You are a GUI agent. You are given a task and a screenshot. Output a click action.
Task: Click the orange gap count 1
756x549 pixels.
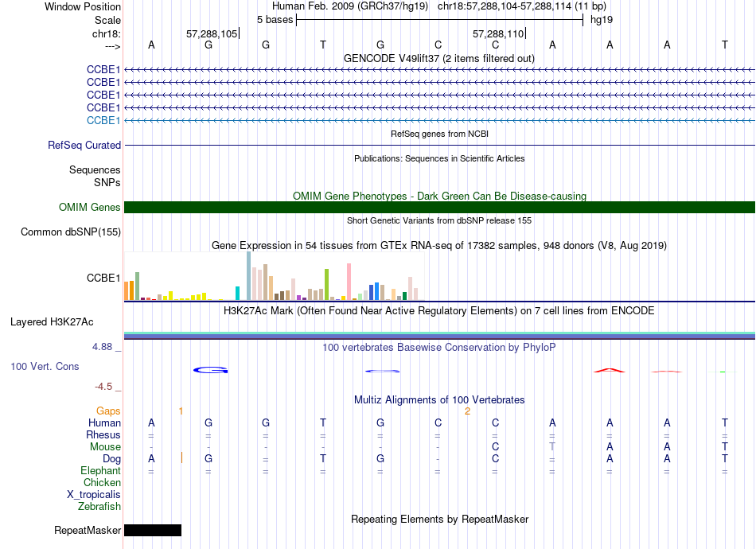(x=181, y=411)
